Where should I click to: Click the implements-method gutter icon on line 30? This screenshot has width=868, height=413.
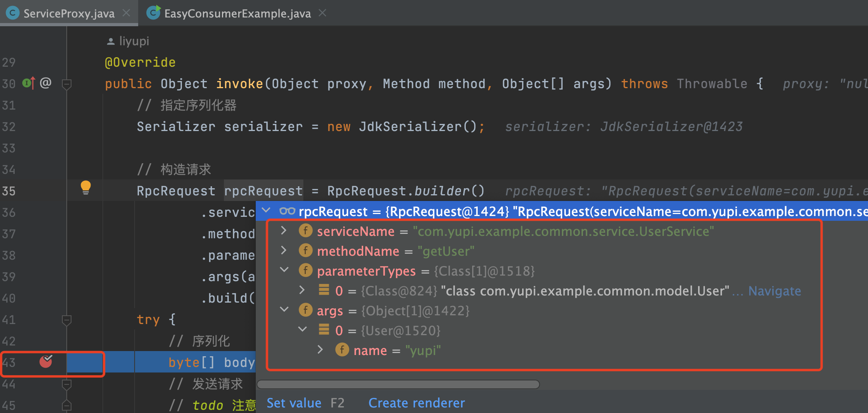[x=29, y=83]
